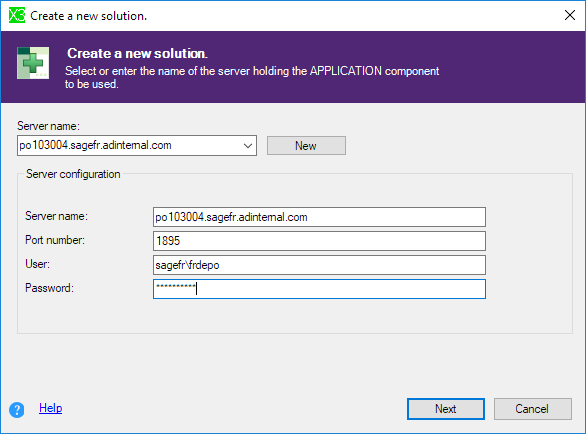Click the User: label text
This screenshot has height=434, width=586.
[x=37, y=264]
